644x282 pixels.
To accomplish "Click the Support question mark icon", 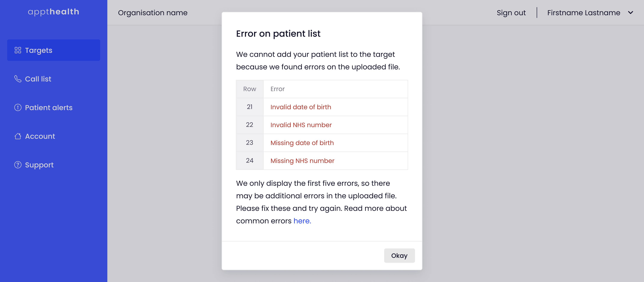I will point(18,165).
